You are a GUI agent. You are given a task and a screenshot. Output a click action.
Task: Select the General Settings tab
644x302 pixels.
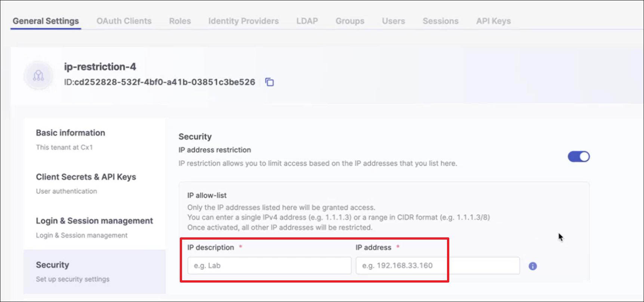(46, 21)
